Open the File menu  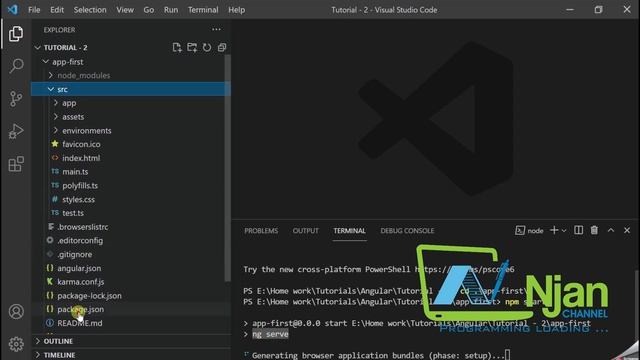[x=34, y=10]
